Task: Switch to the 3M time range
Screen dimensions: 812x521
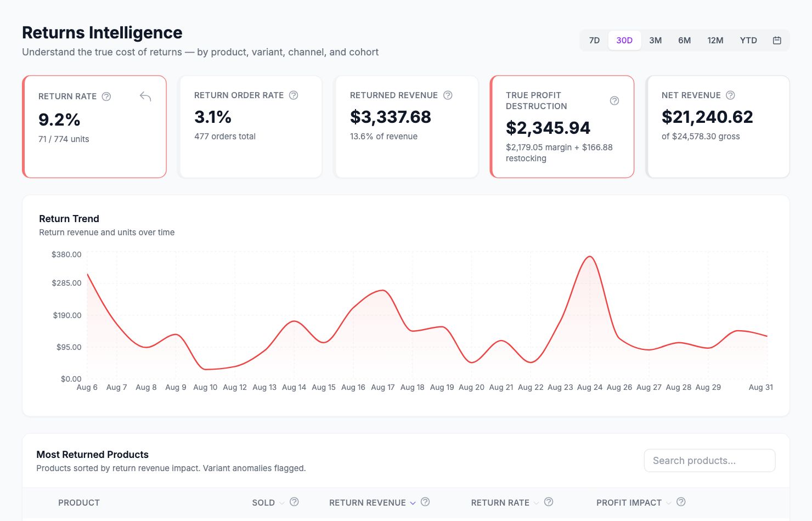Action: pyautogui.click(x=656, y=40)
